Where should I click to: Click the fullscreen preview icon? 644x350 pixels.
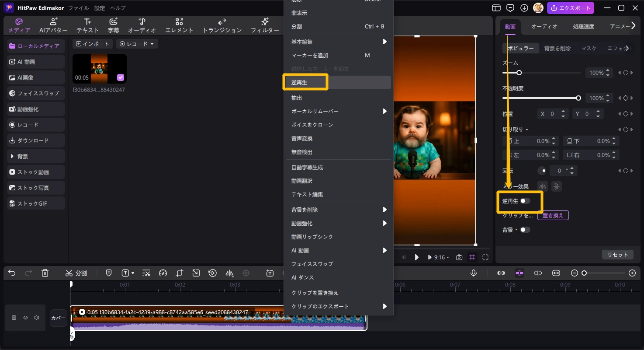(x=485, y=257)
